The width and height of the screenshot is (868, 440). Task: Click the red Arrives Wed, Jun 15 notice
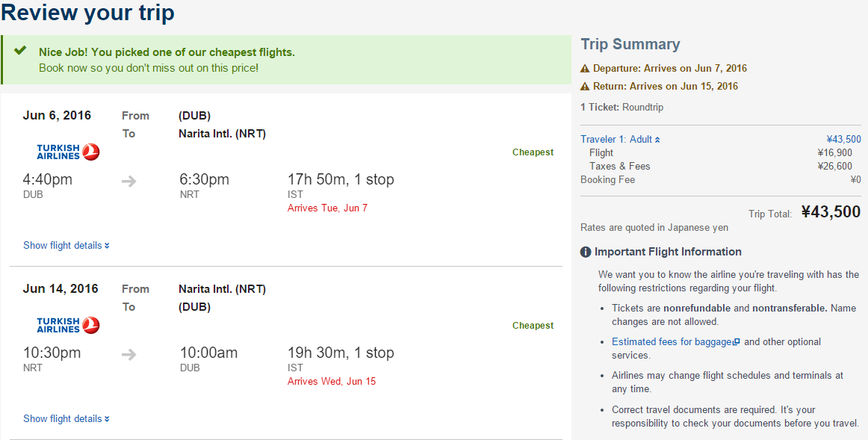(332, 381)
